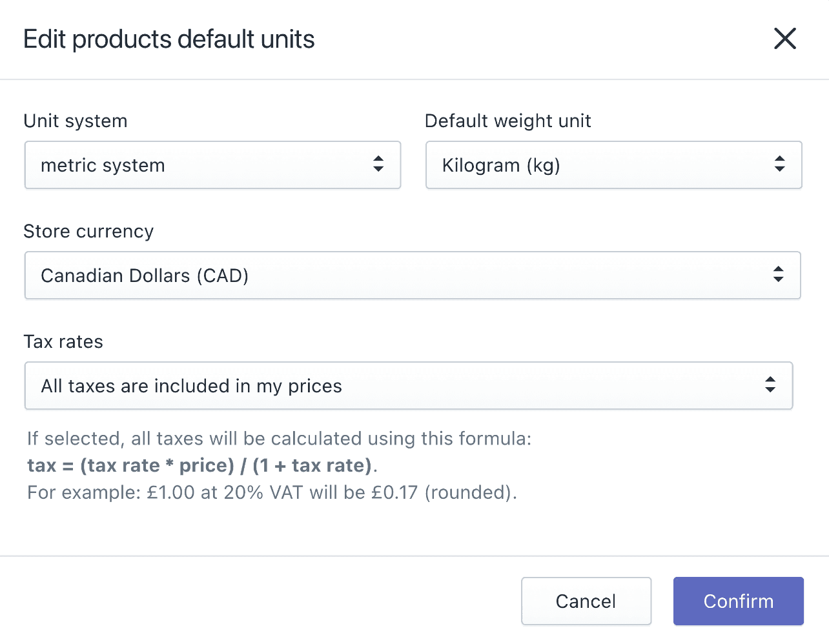829x644 pixels.
Task: Click the "Unit system" field label
Action: click(76, 121)
